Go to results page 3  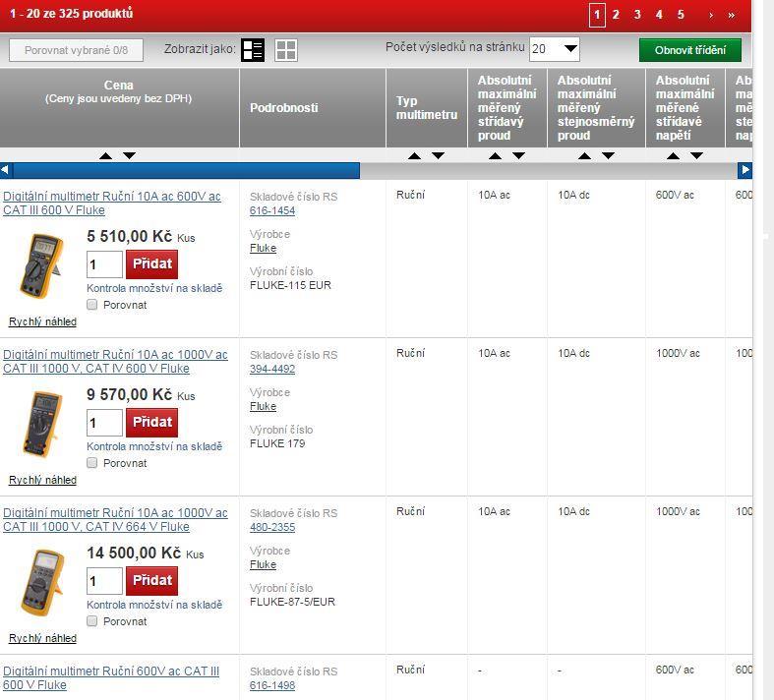(637, 15)
